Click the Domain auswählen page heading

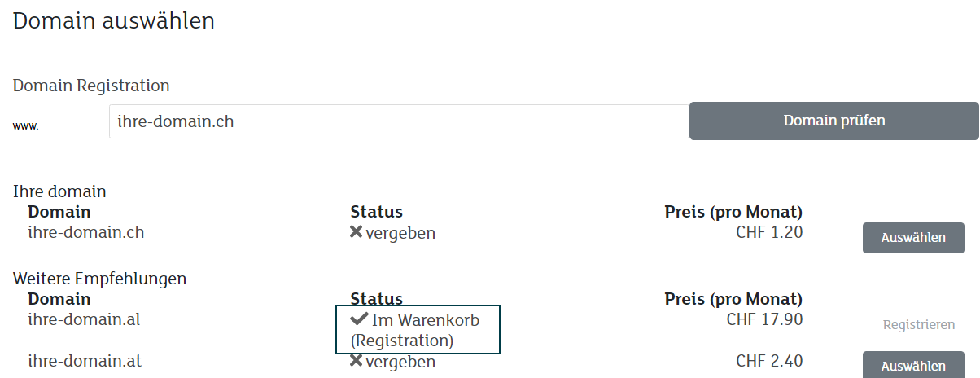114,21
